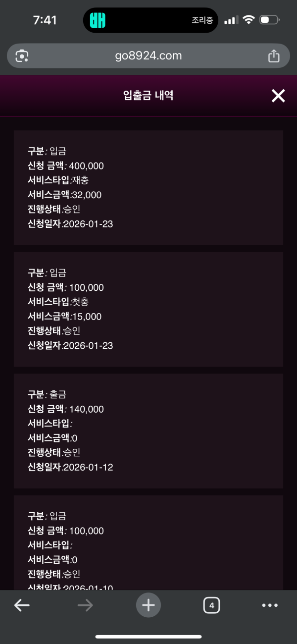Select the 140,000 출금 withdrawal record
This screenshot has height=644, width=297.
click(148, 431)
